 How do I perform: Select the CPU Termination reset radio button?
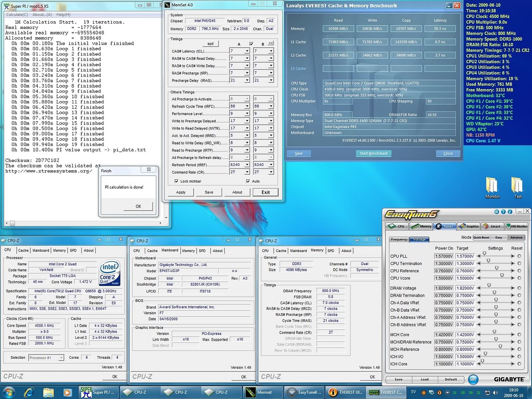click(x=519, y=263)
